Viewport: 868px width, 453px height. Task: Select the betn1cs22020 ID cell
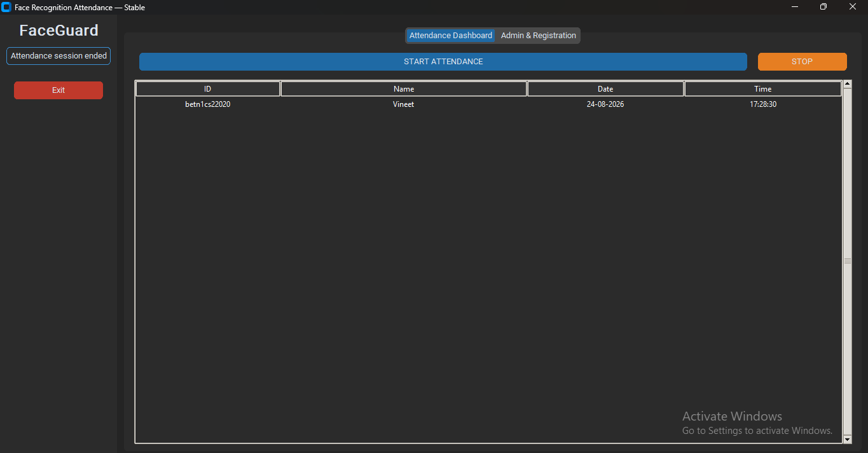coord(208,104)
